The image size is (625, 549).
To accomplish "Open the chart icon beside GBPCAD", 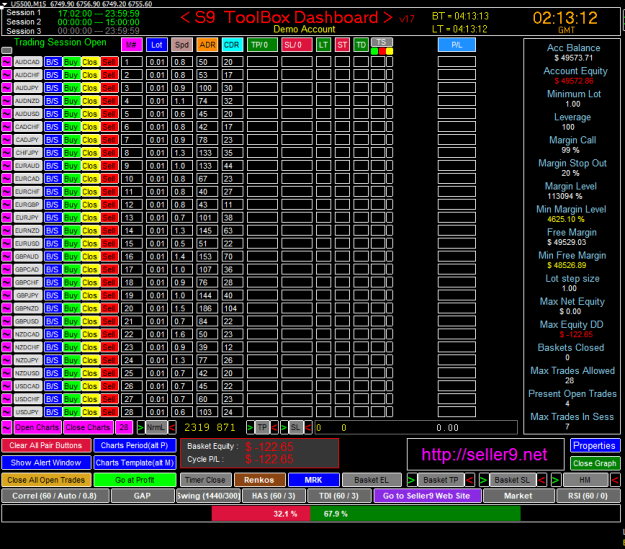I will [x=7, y=269].
